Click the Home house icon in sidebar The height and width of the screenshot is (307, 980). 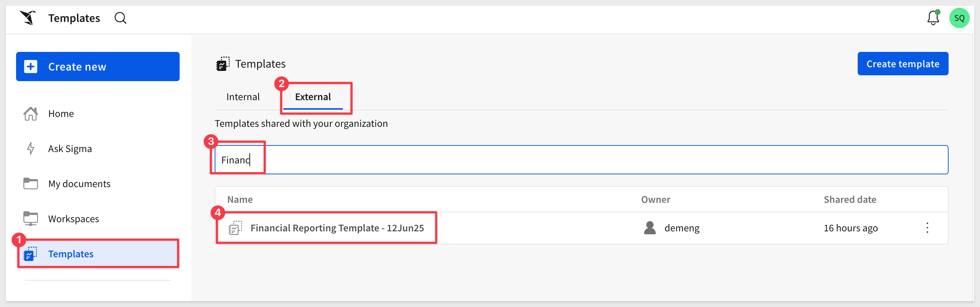coord(31,114)
